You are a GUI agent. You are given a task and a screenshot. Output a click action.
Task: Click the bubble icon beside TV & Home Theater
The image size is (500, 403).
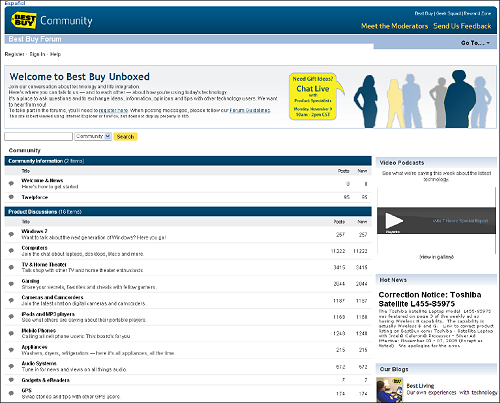(x=11, y=267)
